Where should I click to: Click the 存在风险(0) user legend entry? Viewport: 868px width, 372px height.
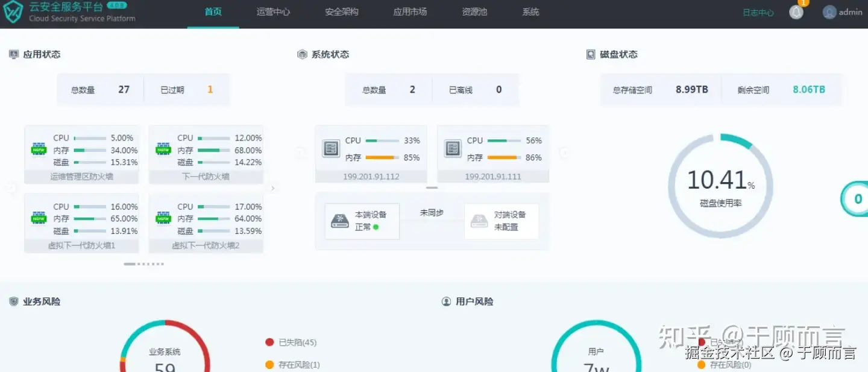click(725, 365)
